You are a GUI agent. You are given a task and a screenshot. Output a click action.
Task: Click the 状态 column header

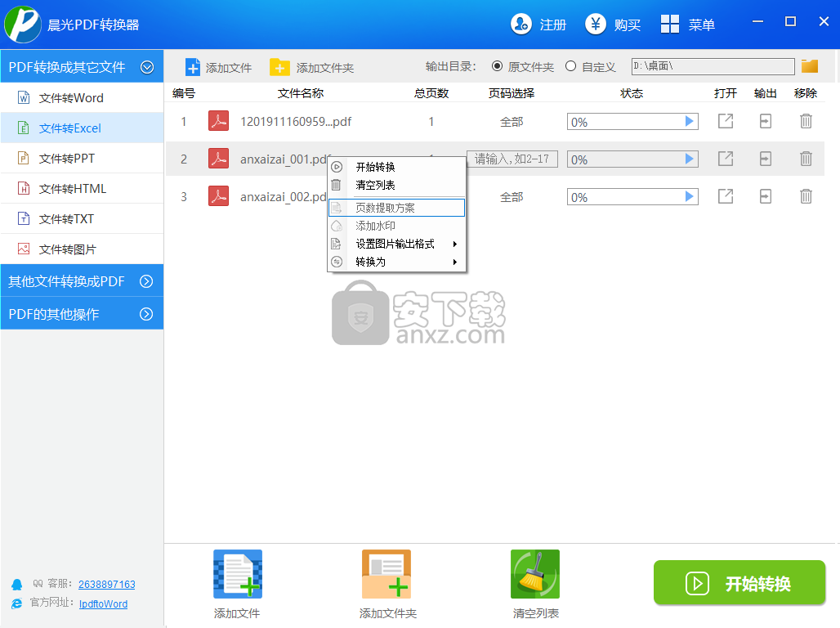click(x=632, y=92)
